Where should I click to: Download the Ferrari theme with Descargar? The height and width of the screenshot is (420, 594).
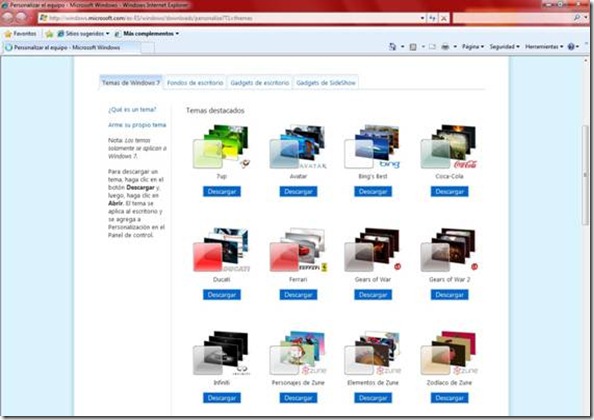coord(298,295)
